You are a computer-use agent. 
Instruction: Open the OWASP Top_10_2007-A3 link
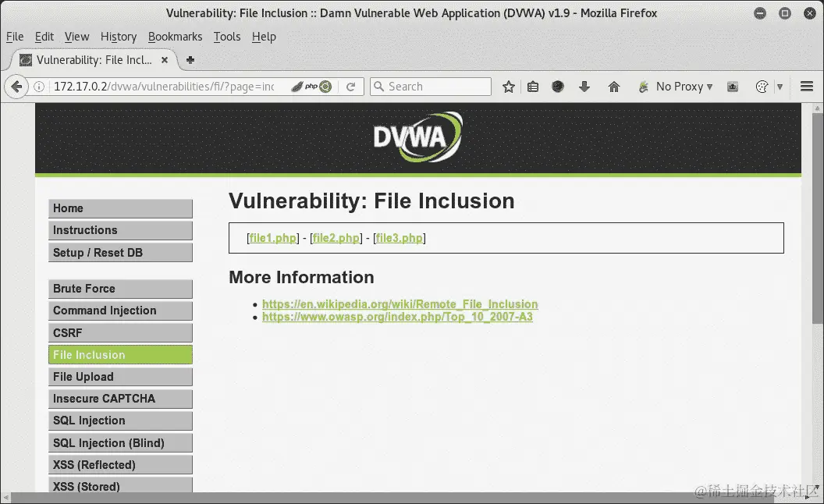point(397,317)
